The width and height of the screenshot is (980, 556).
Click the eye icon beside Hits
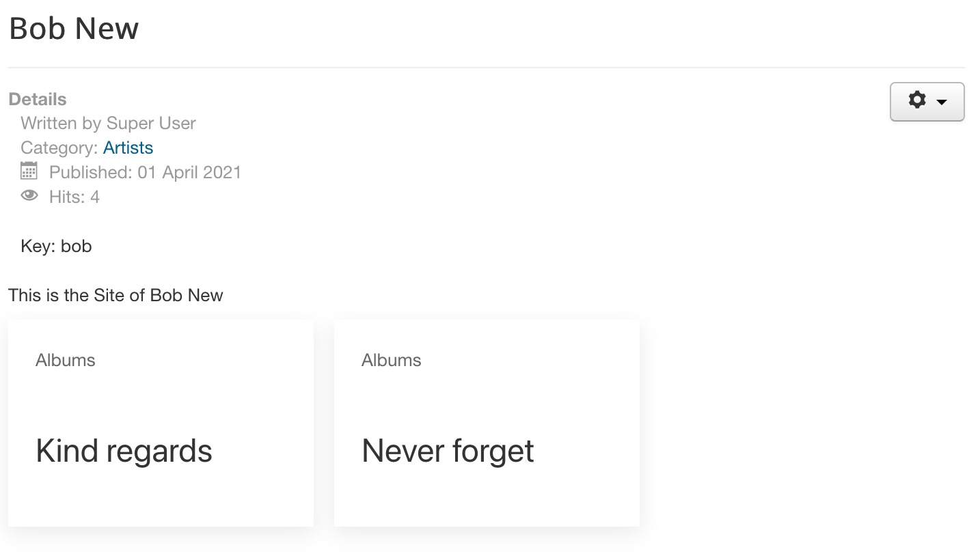click(29, 196)
